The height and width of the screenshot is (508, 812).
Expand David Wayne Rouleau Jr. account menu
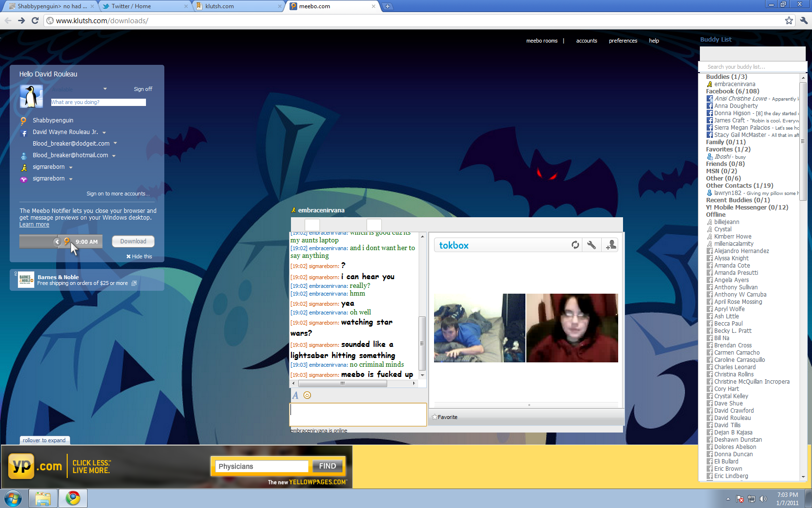104,133
